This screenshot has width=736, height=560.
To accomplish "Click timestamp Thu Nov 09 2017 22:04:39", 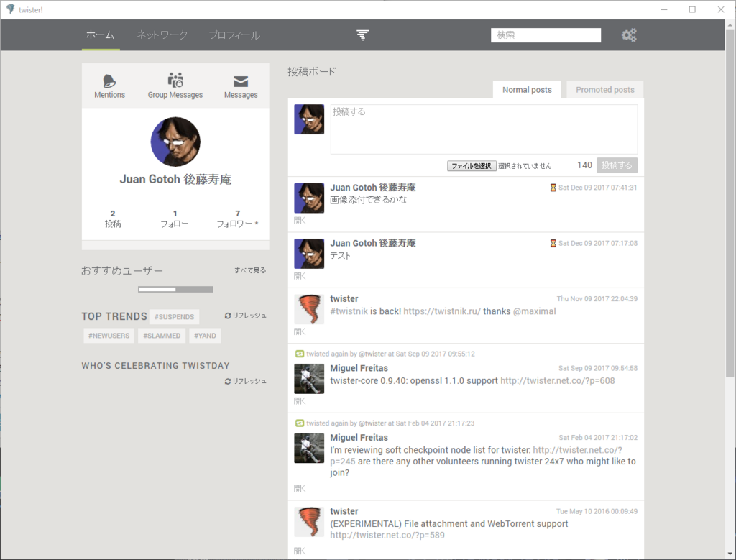I will (x=597, y=298).
